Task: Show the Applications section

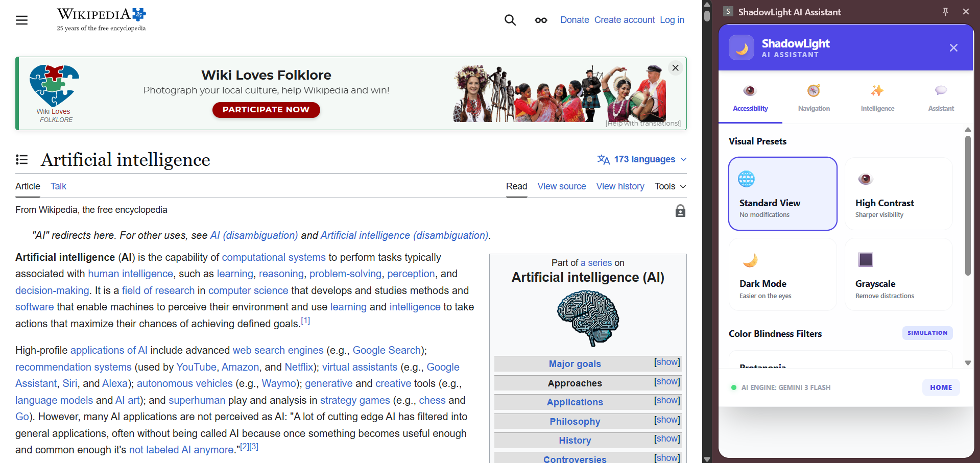Action: click(x=667, y=401)
